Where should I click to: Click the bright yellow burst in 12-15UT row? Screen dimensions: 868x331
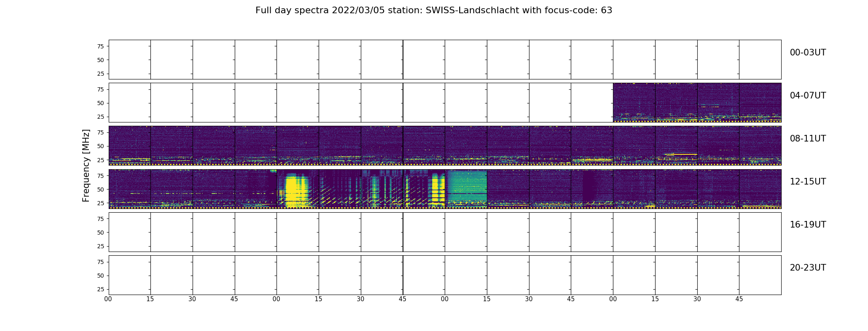[x=297, y=190]
